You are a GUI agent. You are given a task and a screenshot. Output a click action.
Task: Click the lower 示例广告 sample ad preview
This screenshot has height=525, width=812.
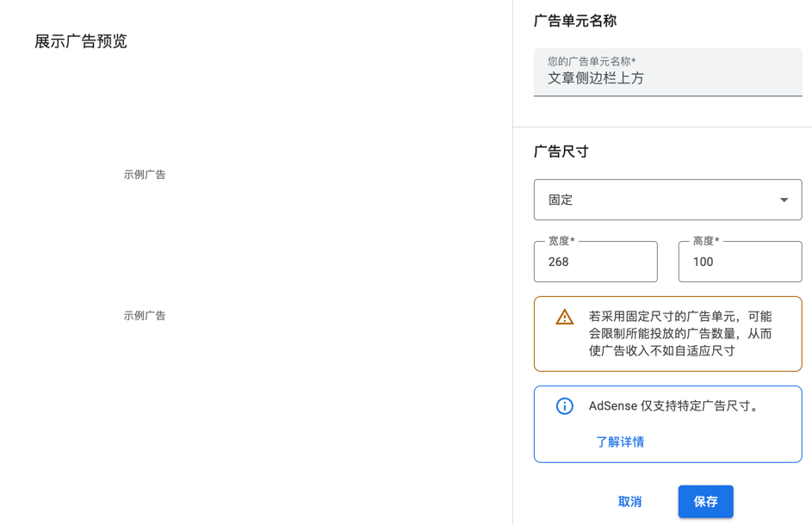[145, 315]
